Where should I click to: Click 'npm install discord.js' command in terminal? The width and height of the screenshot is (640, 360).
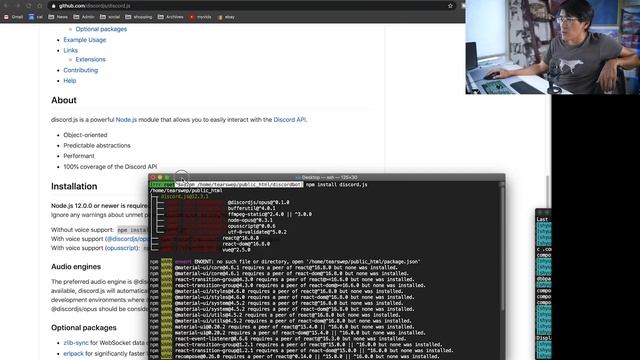click(337, 184)
